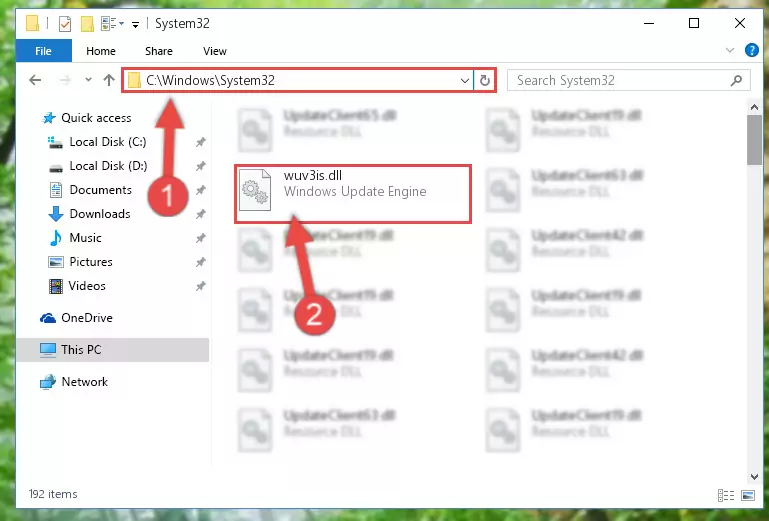Switch to Details view layout icon

pyautogui.click(x=725, y=495)
